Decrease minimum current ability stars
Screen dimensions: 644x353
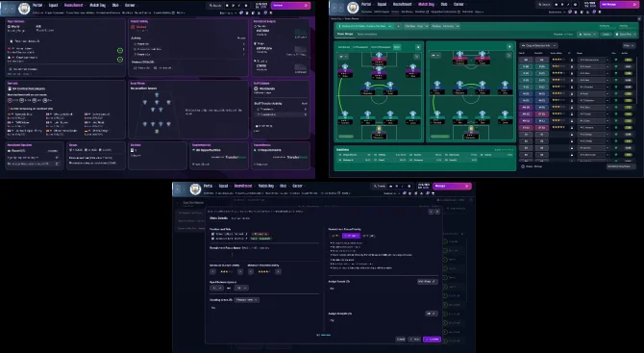tap(212, 271)
